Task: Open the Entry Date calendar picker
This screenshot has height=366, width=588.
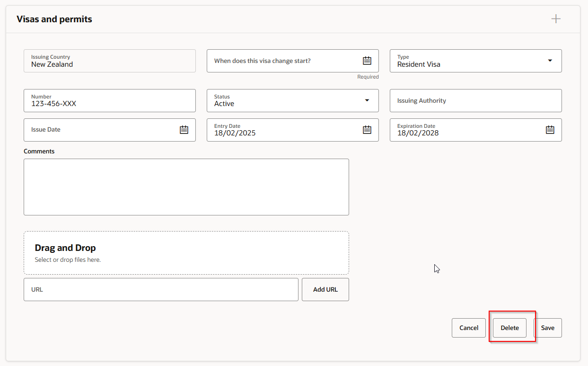Action: [x=367, y=129]
